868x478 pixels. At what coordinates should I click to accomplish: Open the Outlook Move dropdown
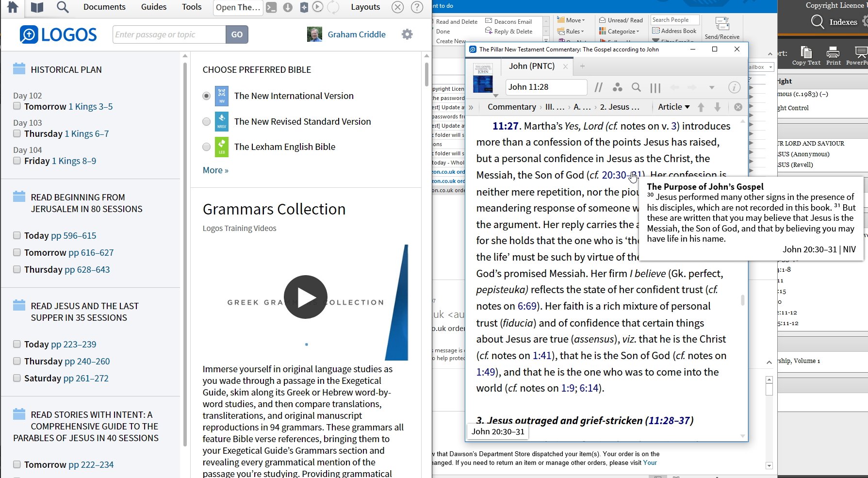coord(571,20)
